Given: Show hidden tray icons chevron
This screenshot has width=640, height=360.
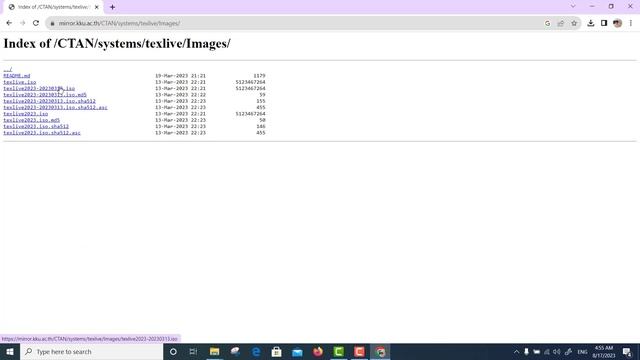Looking at the screenshot, I should [x=516, y=352].
